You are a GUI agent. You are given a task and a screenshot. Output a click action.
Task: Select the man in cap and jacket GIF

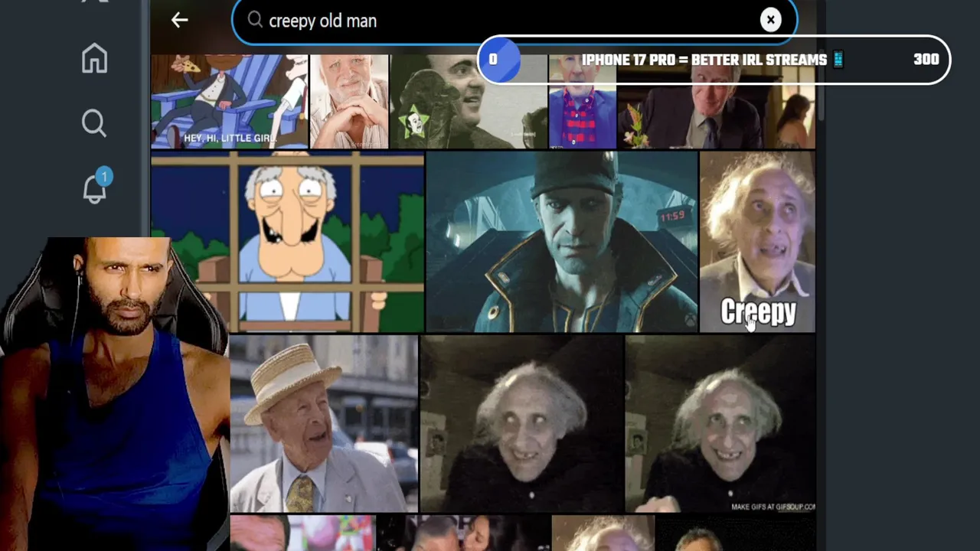pos(561,242)
